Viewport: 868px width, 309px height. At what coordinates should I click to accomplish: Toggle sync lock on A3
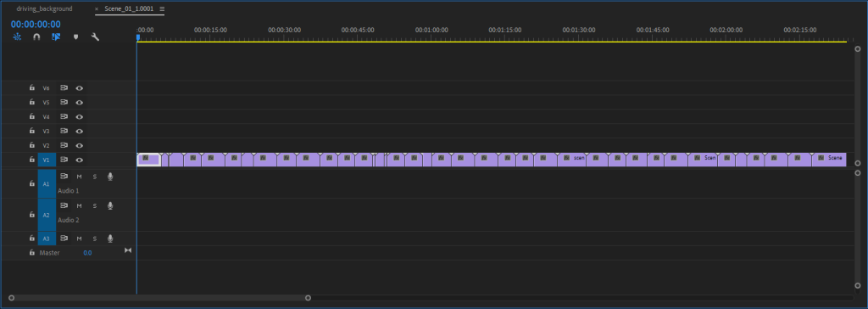(64, 239)
